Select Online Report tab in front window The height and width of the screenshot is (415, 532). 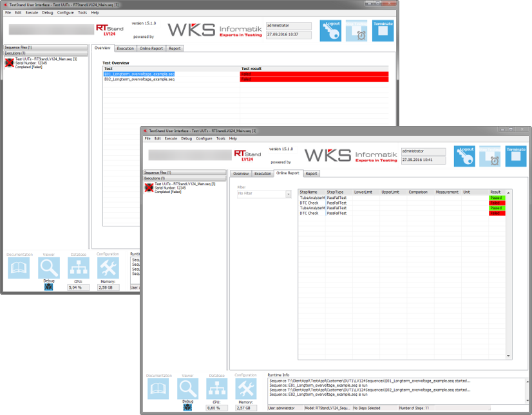coord(288,173)
